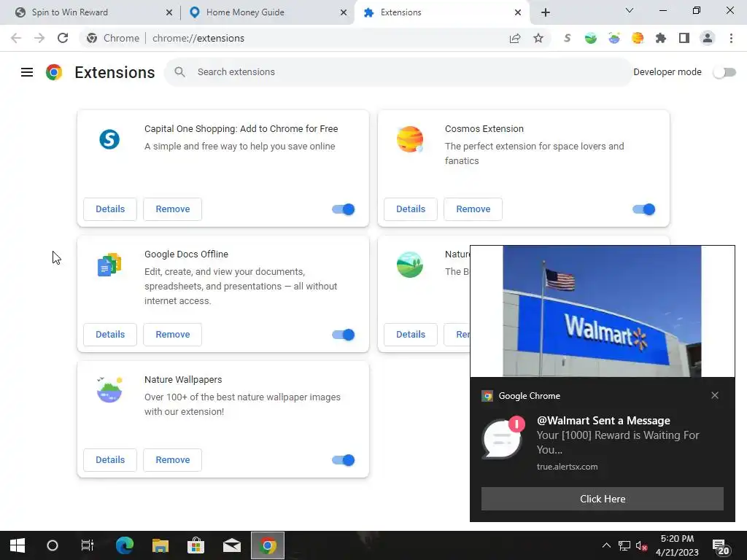Disable the Capital One Shopping extension toggle
747x560 pixels.
(344, 209)
